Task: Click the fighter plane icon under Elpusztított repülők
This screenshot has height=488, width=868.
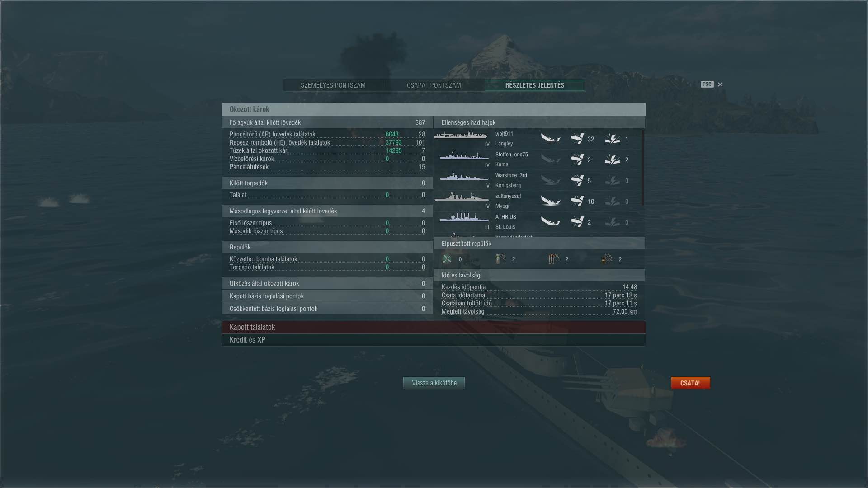Action: 447,259
